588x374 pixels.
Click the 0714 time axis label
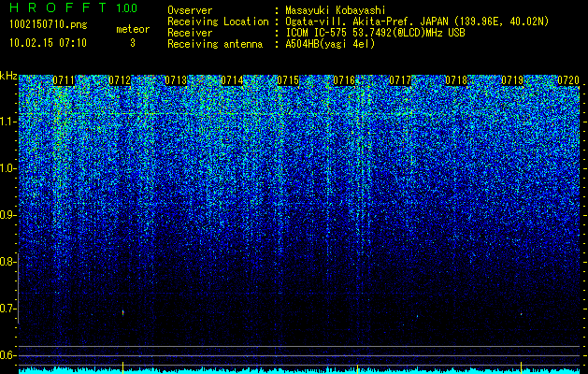coord(232,80)
